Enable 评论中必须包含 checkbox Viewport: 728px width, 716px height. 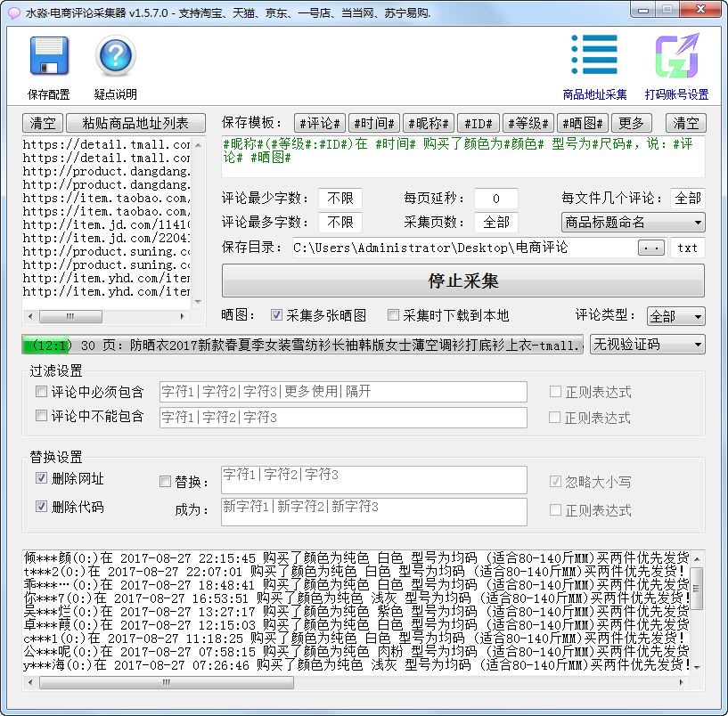[x=41, y=392]
